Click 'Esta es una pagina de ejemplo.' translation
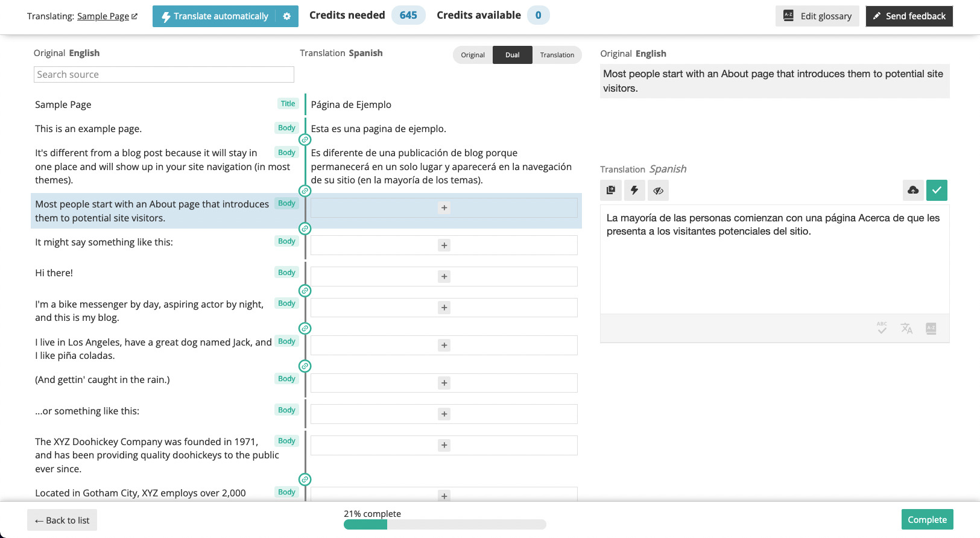Viewport: 980px width, 538px height. [x=379, y=128]
